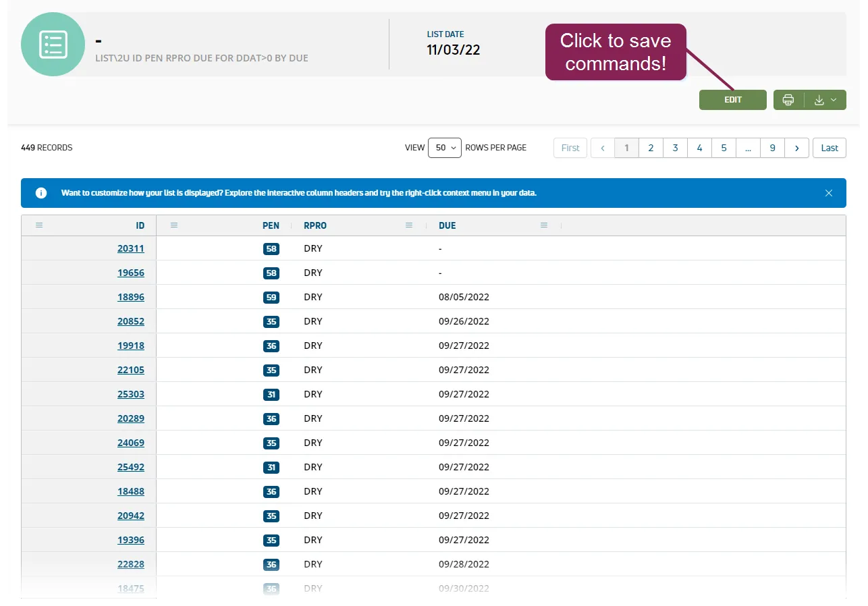Click the DUE column header label

pyautogui.click(x=447, y=225)
